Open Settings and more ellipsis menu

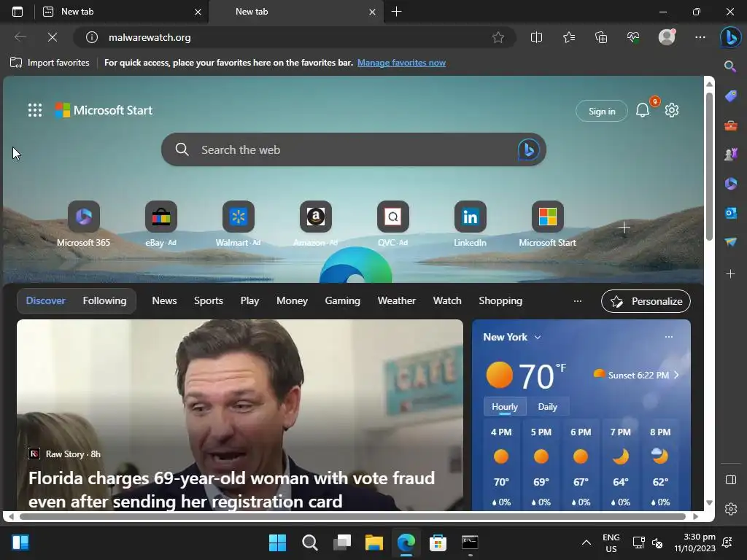[700, 37]
